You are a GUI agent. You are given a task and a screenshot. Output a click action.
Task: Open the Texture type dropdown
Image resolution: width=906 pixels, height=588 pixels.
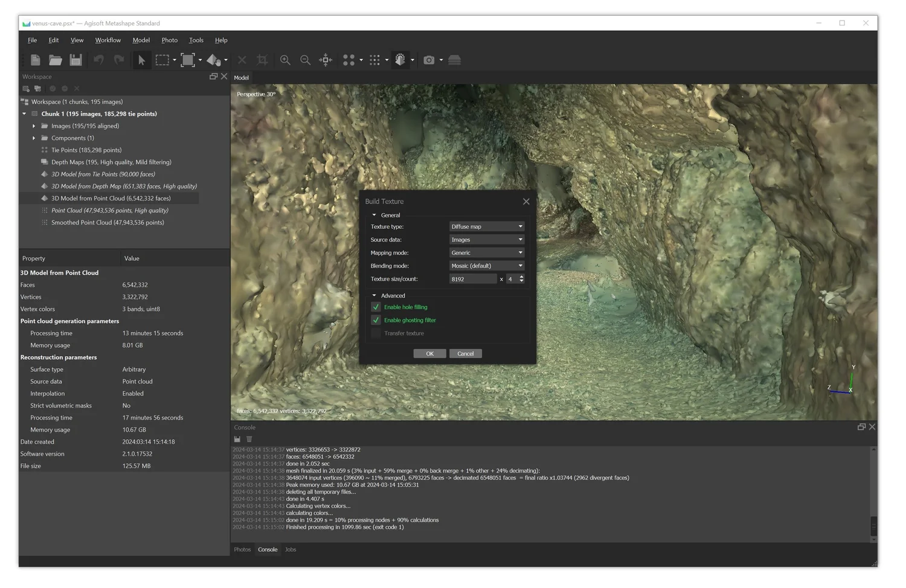[x=486, y=226]
